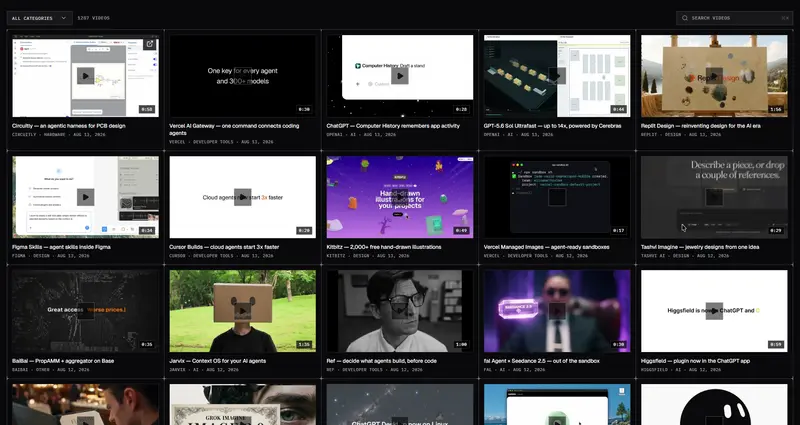Play the ChatGPT Computer History video
The image size is (800, 425).
coord(399,76)
